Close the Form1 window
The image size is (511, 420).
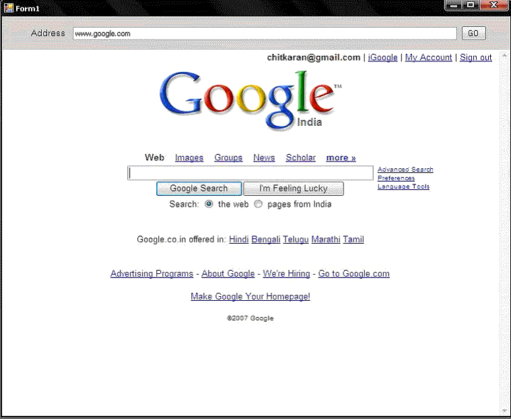pyautogui.click(x=493, y=5)
